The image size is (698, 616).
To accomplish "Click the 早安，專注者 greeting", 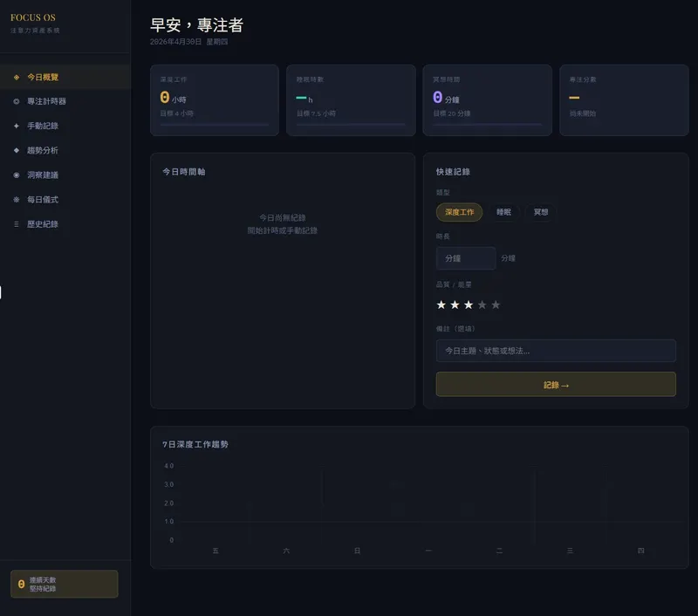I will point(197,25).
